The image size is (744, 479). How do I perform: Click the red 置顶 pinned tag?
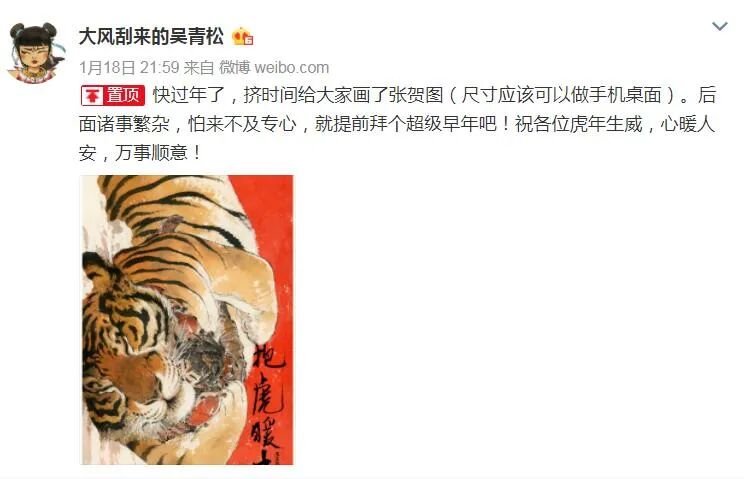(113, 95)
